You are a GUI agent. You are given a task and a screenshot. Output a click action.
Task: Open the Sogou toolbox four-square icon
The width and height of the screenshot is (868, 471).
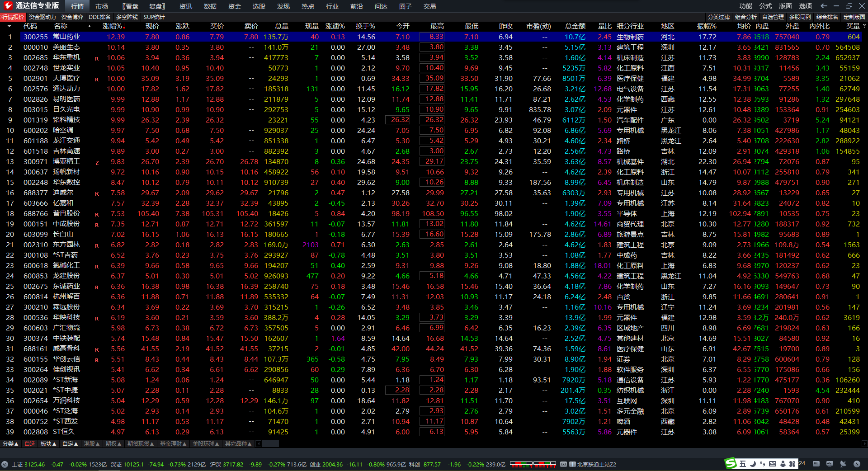pos(793,464)
